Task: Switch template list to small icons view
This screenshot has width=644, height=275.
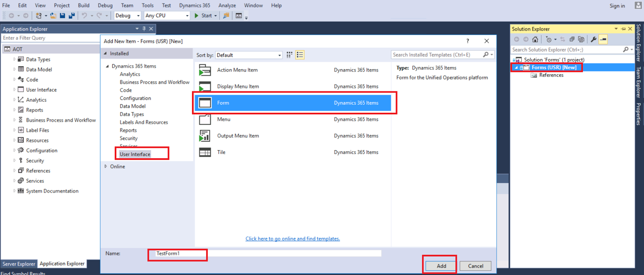Action: [x=289, y=55]
